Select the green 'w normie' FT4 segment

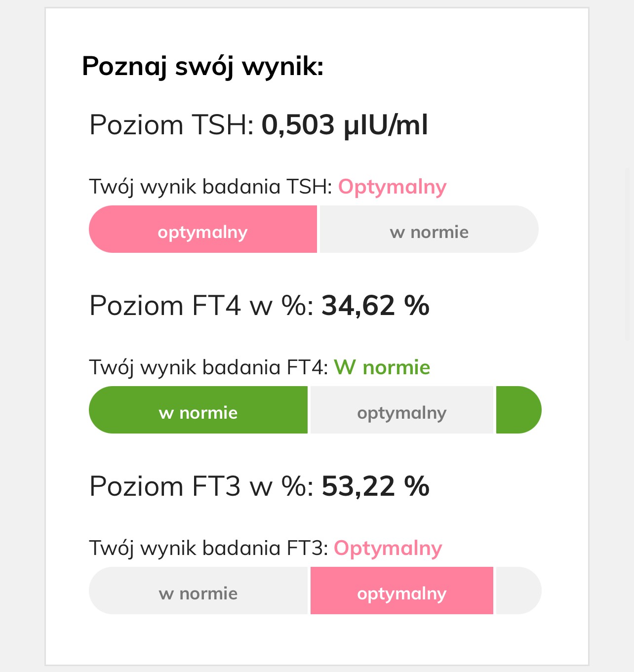point(198,410)
